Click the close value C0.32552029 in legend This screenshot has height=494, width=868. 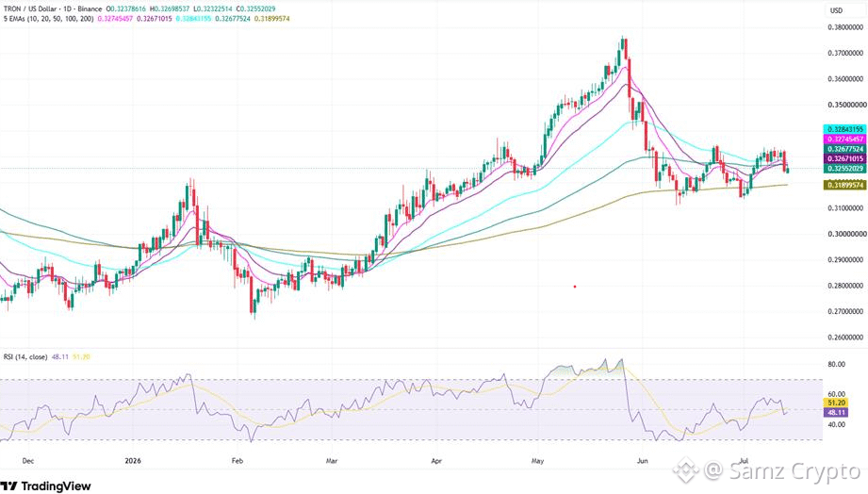[x=255, y=8]
